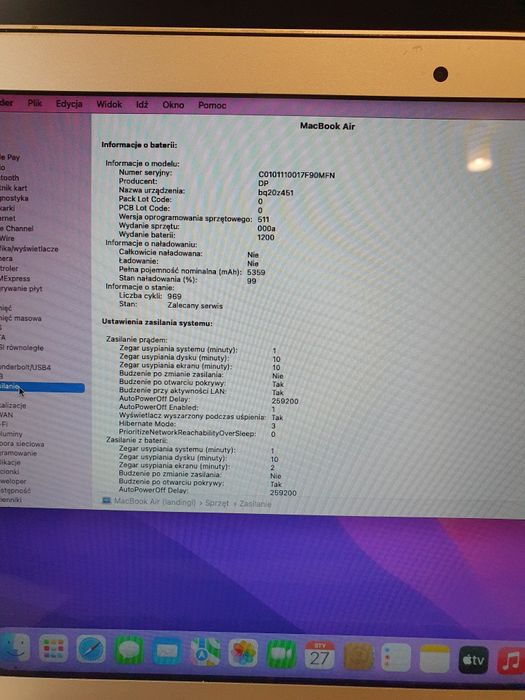Select Czcionki in the sidebar
This screenshot has height=700, width=525.
click(x=9, y=472)
